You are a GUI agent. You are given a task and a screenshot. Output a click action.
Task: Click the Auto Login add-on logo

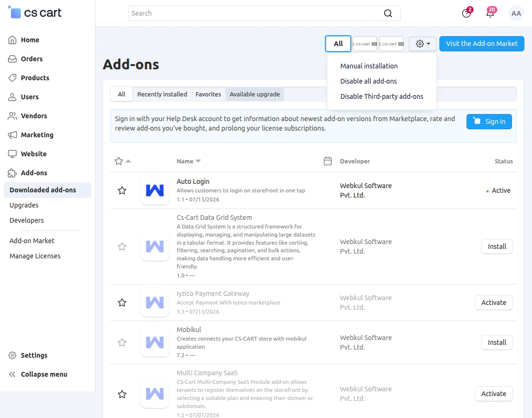155,190
